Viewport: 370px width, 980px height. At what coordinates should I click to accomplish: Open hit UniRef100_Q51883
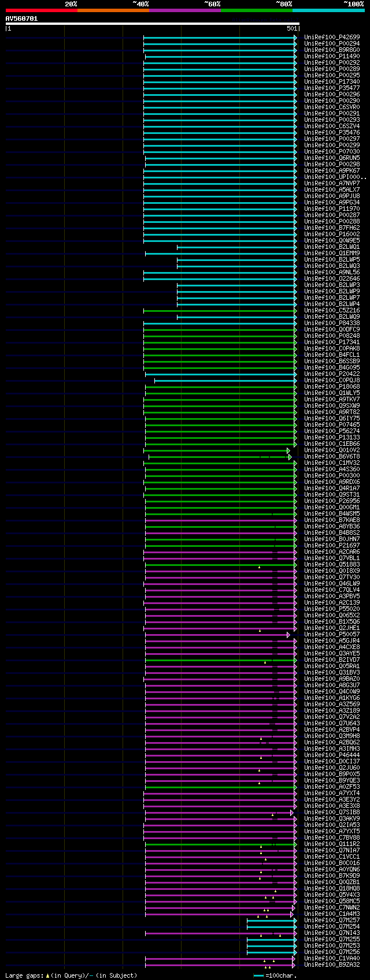click(x=332, y=564)
